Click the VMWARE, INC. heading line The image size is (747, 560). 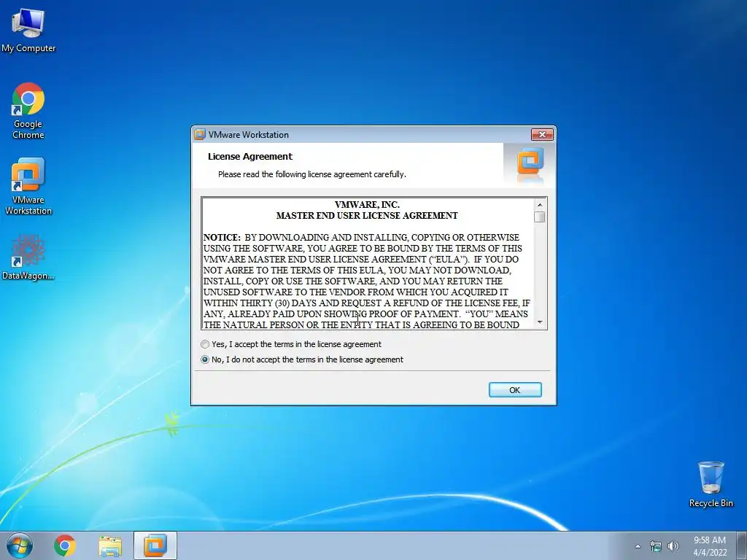tap(367, 205)
